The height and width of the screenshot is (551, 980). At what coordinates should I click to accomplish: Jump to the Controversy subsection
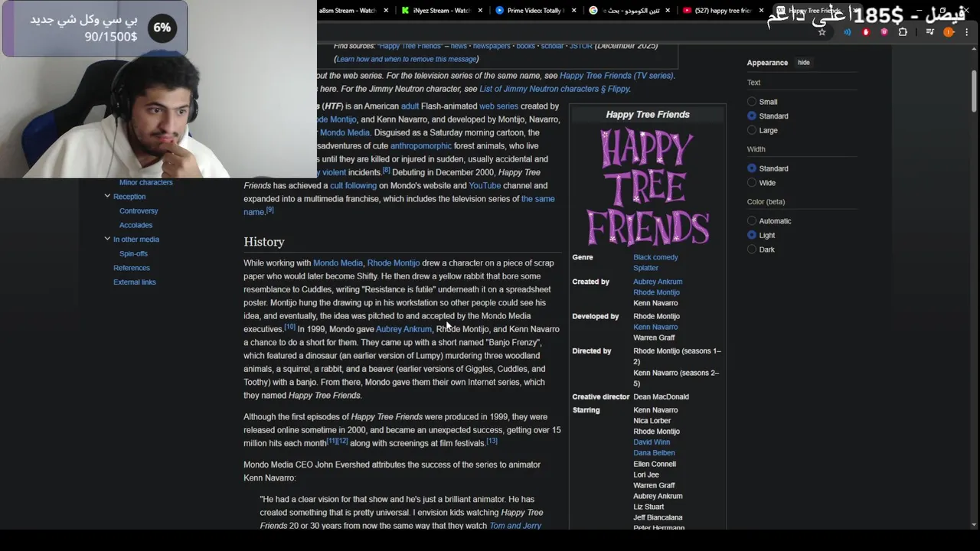[139, 211]
